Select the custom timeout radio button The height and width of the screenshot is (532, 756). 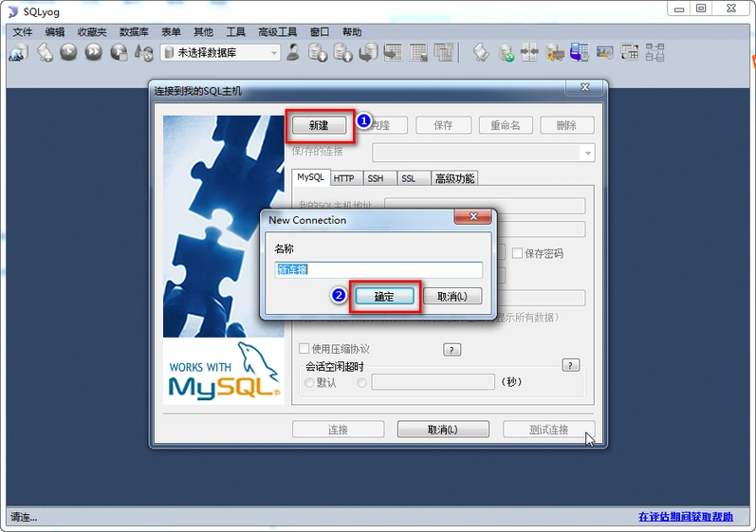[361, 382]
